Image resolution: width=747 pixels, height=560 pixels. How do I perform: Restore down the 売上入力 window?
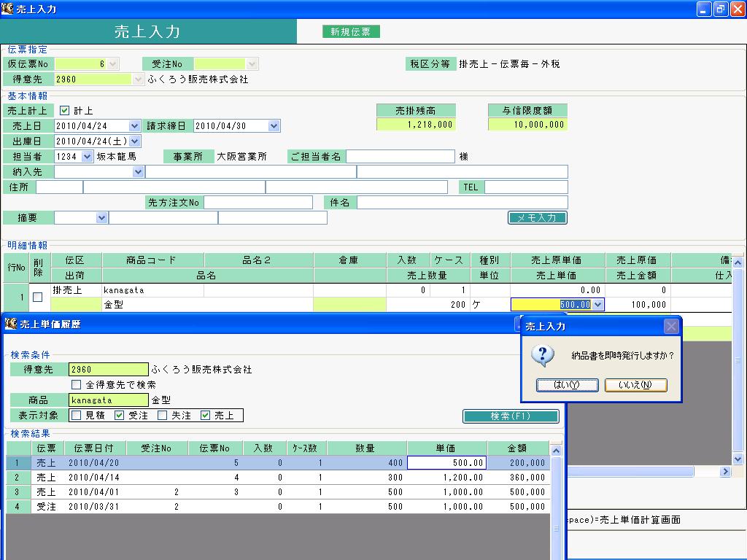(720, 9)
